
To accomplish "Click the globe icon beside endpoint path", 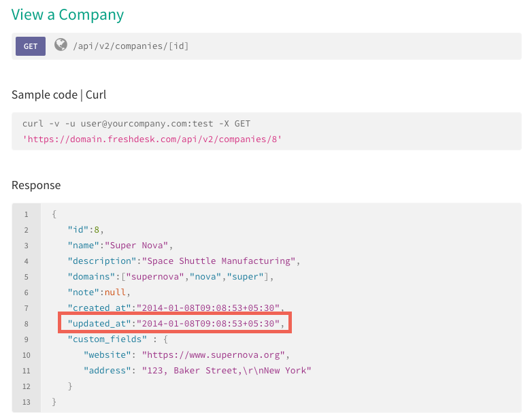I will [61, 45].
